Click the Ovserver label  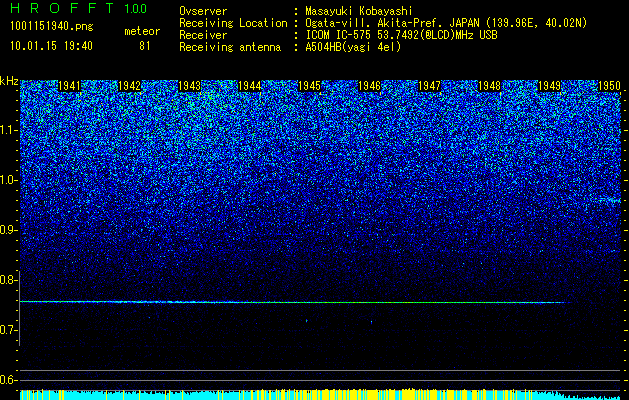coord(203,11)
